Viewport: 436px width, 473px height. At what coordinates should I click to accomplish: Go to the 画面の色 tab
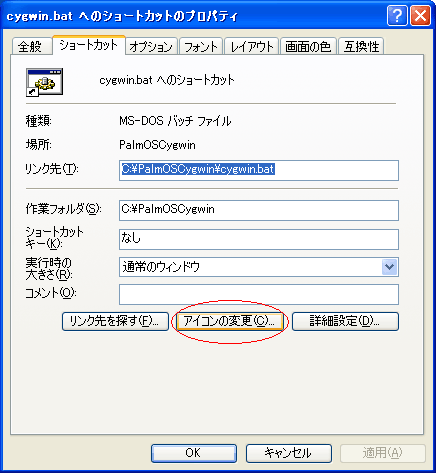pos(308,47)
